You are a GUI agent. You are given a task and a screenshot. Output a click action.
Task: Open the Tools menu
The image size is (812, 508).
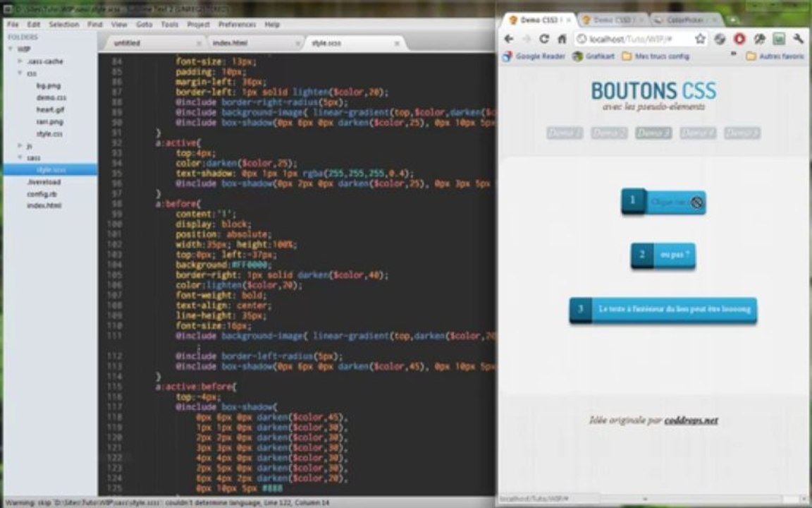pyautogui.click(x=169, y=25)
